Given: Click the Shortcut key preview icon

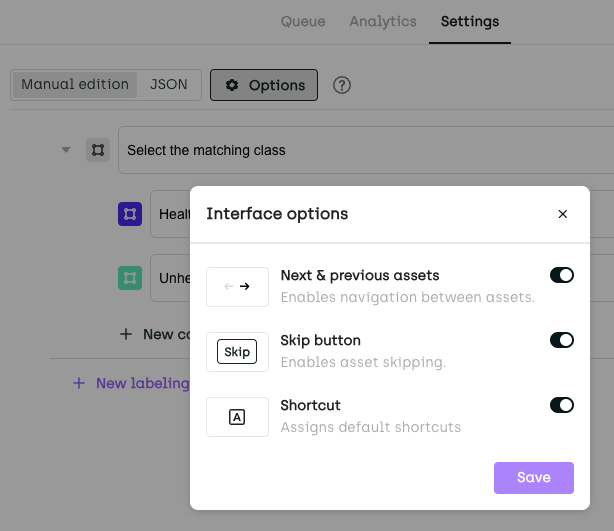Looking at the screenshot, I should point(237,417).
